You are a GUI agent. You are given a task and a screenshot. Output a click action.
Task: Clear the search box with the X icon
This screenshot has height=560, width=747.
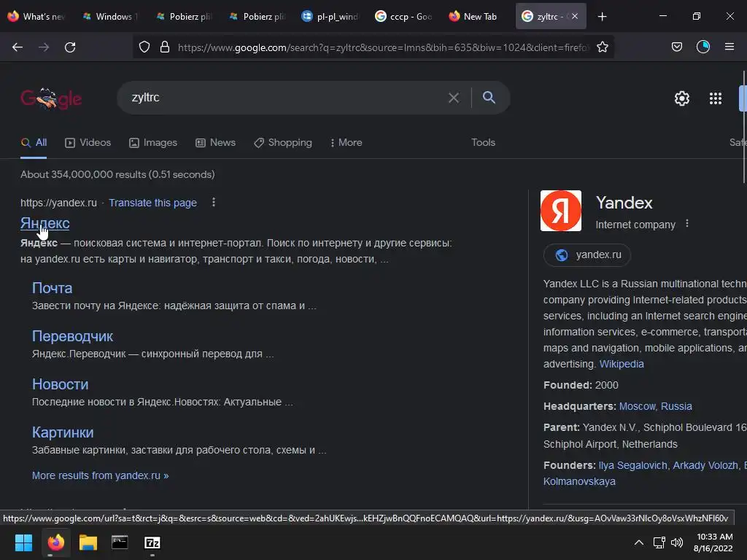[x=454, y=98]
